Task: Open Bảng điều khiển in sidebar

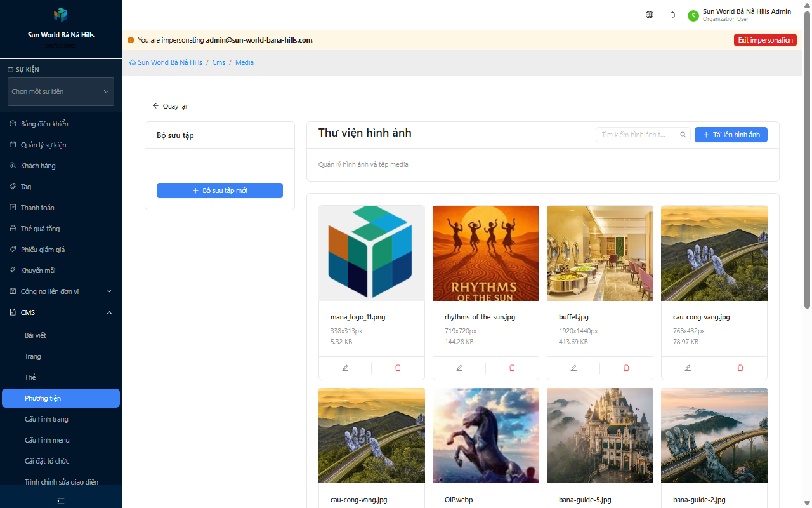Action: (61, 124)
